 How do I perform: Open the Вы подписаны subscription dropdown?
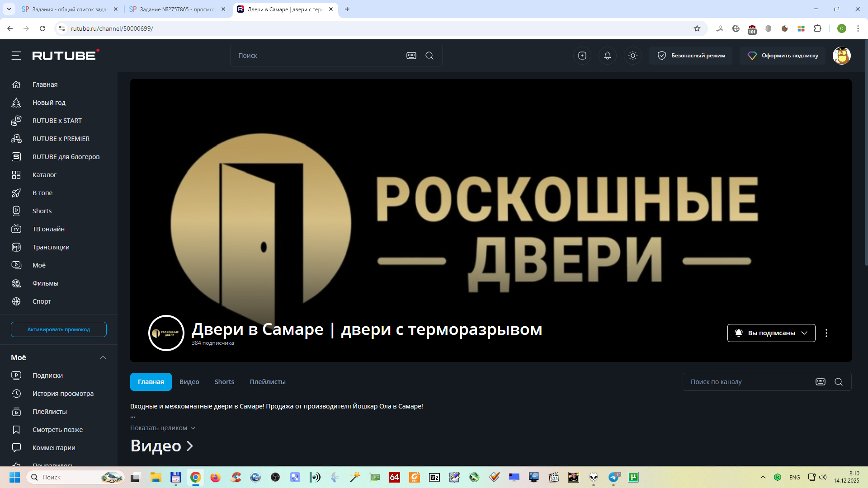(x=771, y=333)
